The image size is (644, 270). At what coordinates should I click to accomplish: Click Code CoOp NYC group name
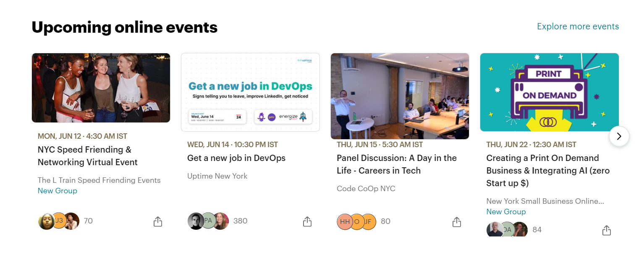366,189
